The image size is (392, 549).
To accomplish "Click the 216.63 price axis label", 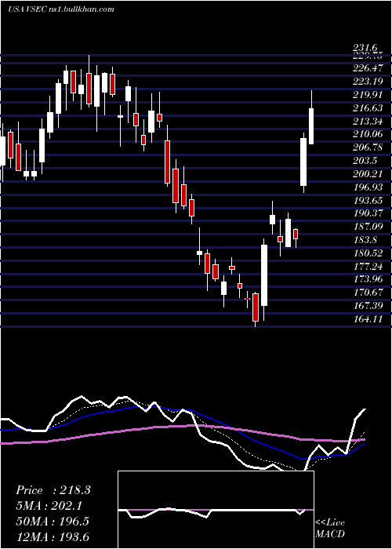I will tap(368, 108).
